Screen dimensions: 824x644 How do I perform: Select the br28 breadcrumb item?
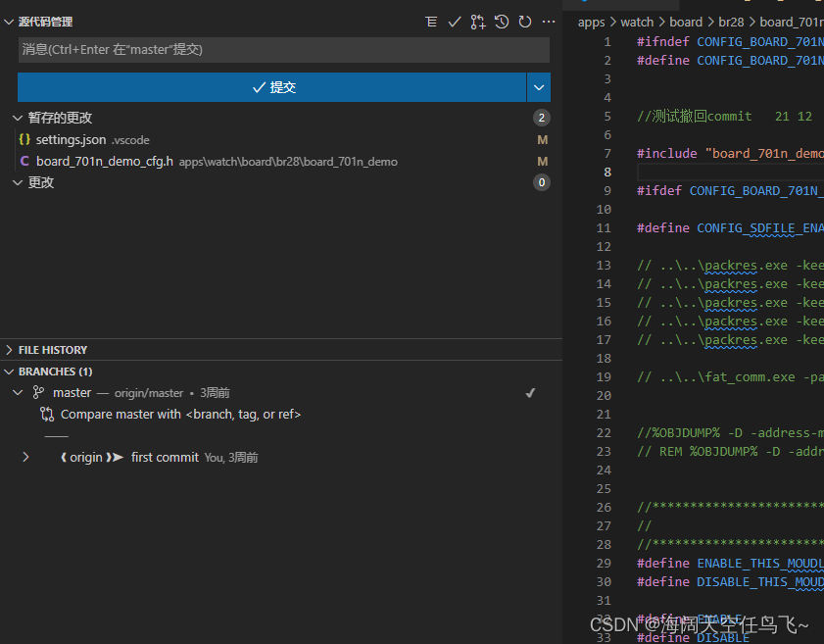731,21
